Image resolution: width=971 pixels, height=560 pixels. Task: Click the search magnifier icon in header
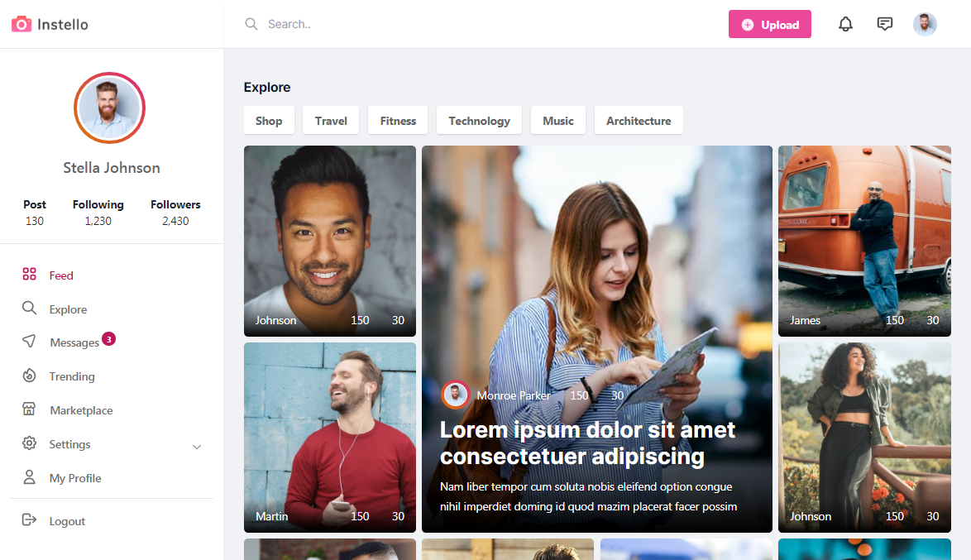click(251, 24)
